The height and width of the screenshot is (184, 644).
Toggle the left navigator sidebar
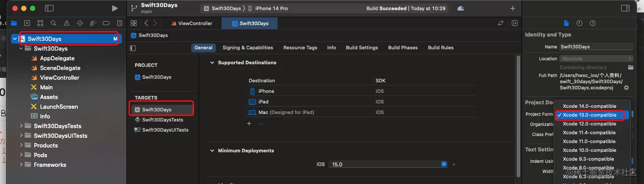pos(49,8)
